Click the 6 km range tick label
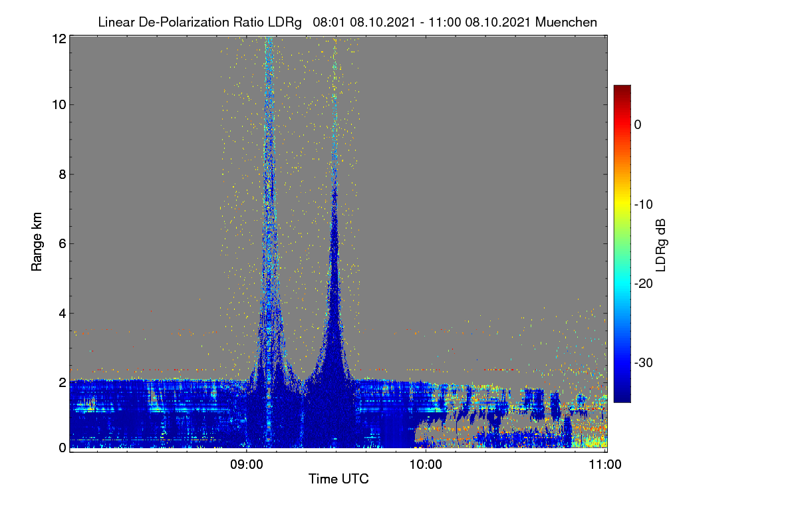 (x=63, y=243)
